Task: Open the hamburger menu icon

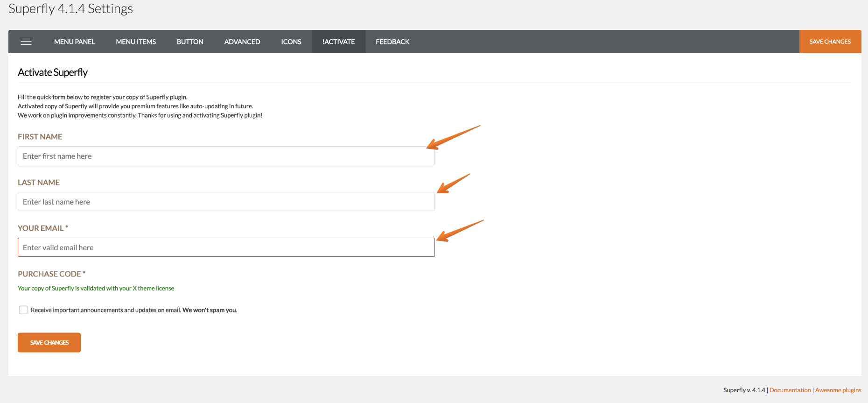Action: point(26,42)
